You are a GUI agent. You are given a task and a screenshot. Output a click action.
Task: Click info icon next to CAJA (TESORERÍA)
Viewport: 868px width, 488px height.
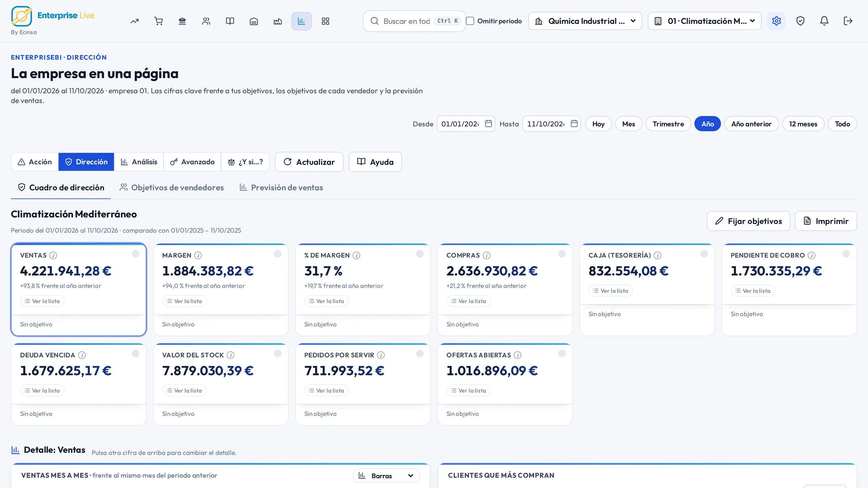[x=658, y=255]
